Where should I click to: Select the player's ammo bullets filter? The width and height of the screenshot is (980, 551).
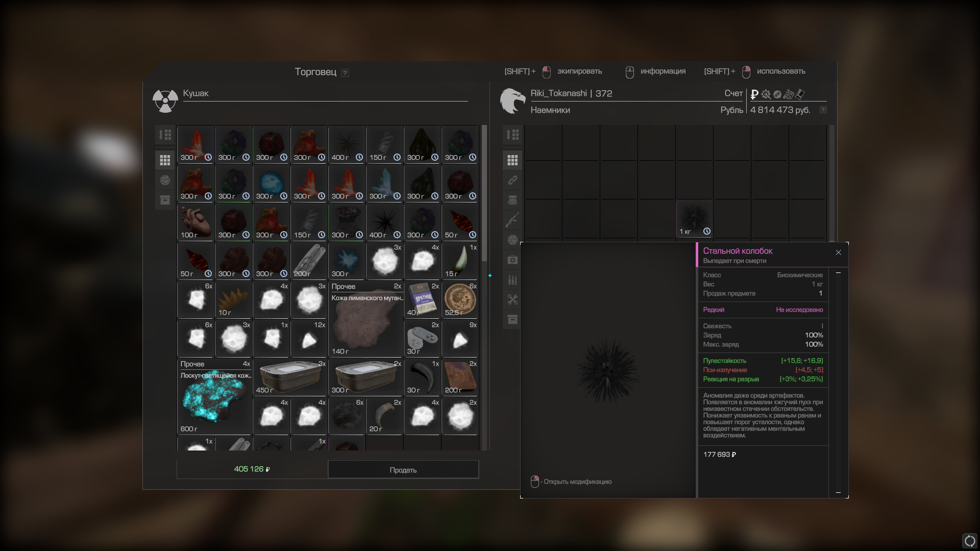pos(512,280)
